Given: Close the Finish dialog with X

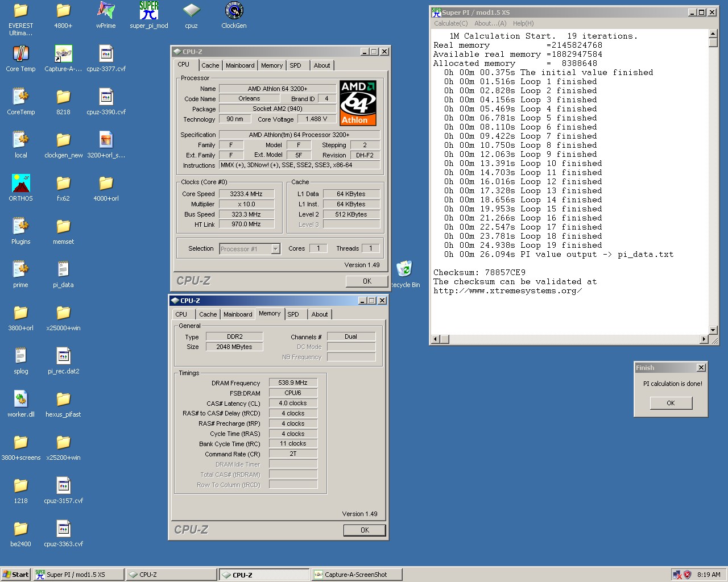Looking at the screenshot, I should pyautogui.click(x=701, y=368).
